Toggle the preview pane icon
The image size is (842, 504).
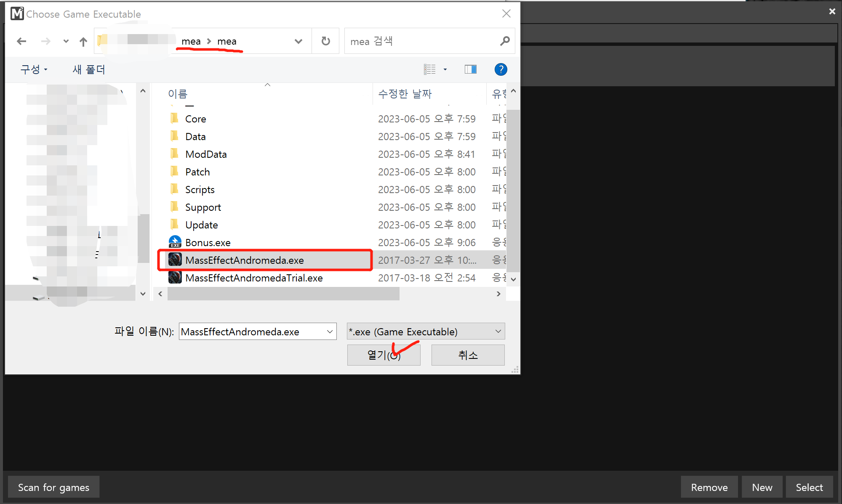[470, 69]
